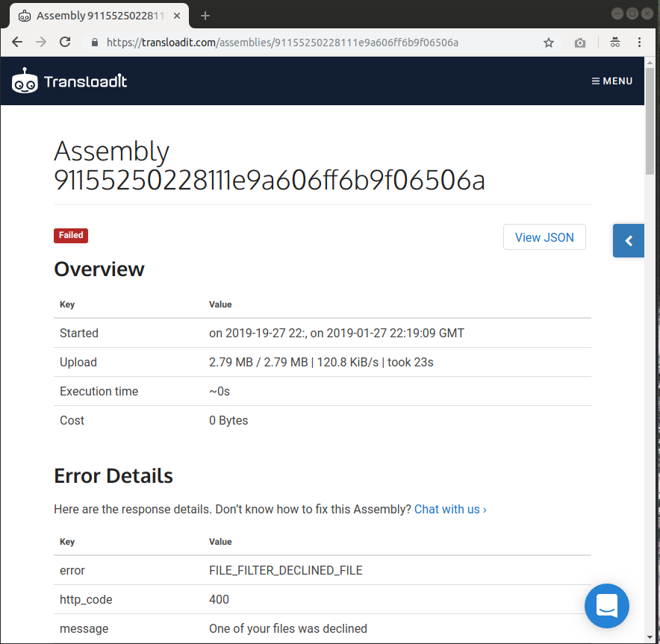660x644 pixels.
Task: Click the Upload value 2.79 MB row
Action: click(x=321, y=362)
